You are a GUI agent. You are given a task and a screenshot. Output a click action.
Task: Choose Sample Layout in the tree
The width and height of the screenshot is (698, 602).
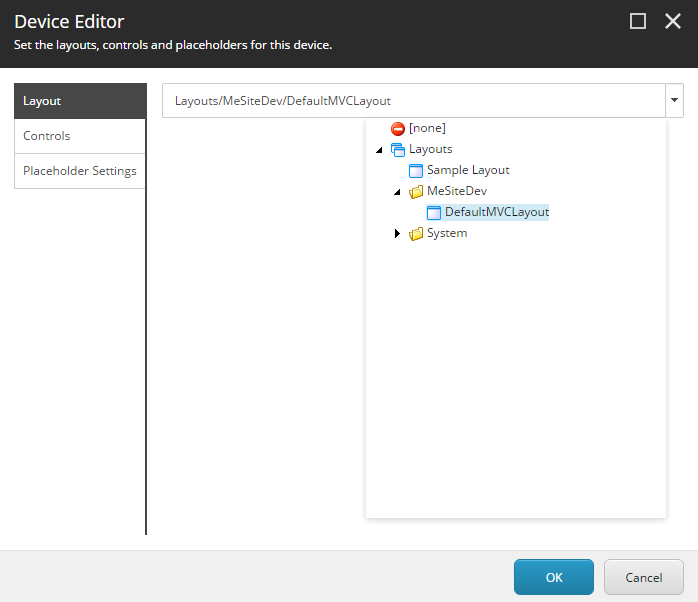click(x=468, y=170)
